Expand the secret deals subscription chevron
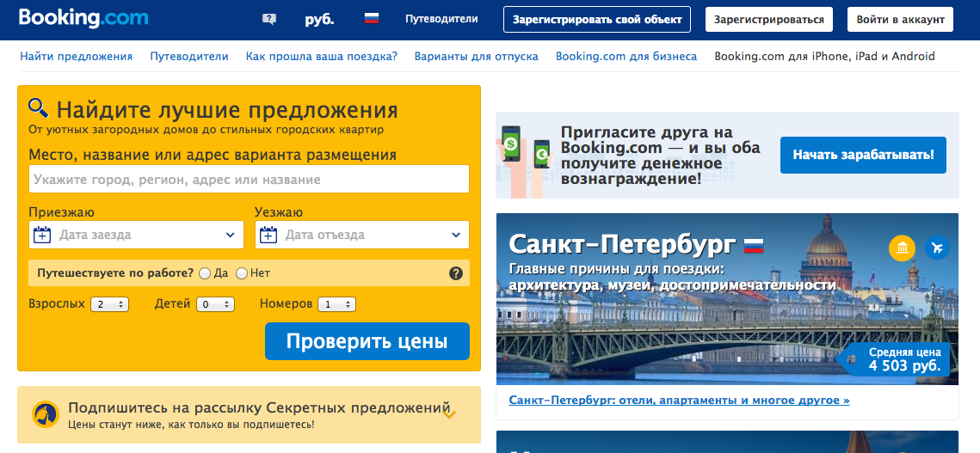Viewport: 980px width, 453px height. click(x=449, y=413)
